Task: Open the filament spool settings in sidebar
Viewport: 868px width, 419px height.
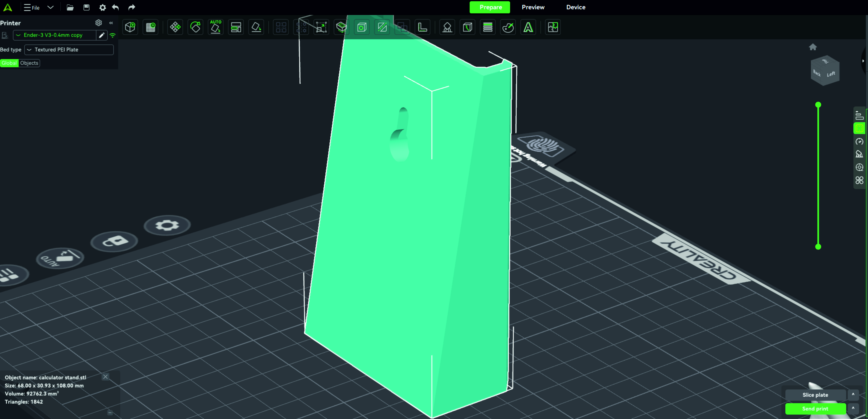Action: [859, 167]
